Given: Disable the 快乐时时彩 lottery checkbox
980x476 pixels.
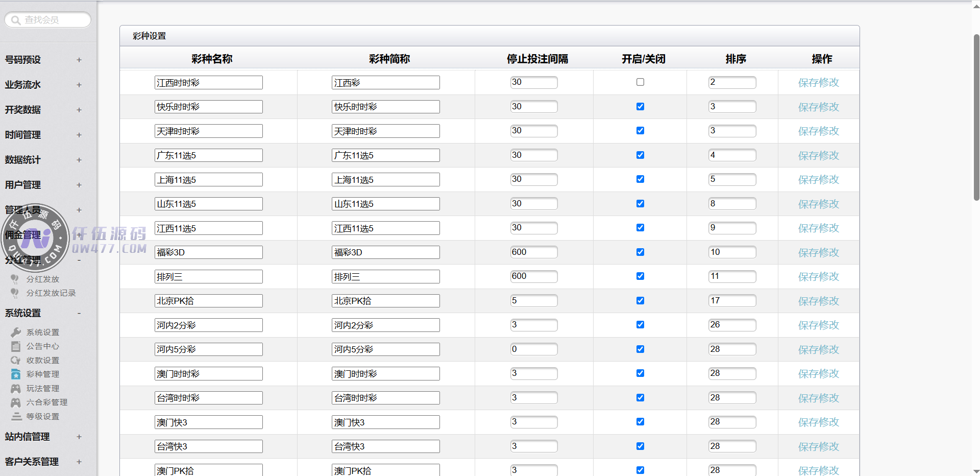Looking at the screenshot, I should tap(640, 107).
